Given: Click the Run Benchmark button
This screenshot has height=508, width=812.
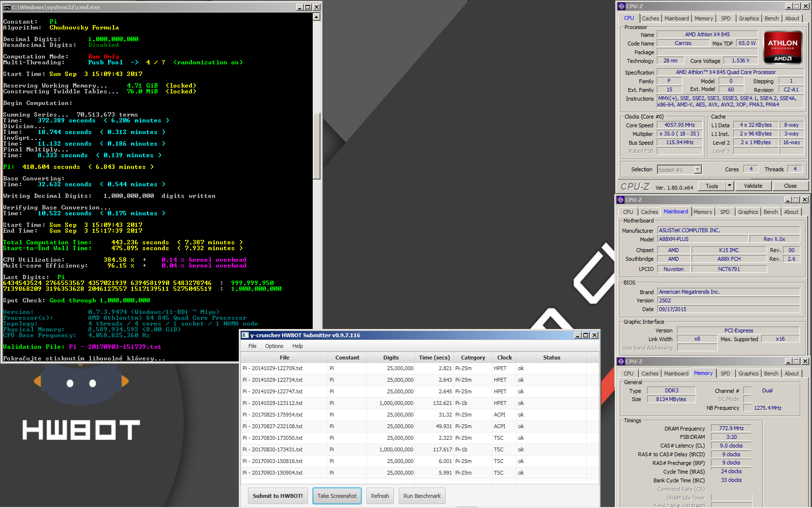Looking at the screenshot, I should [422, 496].
